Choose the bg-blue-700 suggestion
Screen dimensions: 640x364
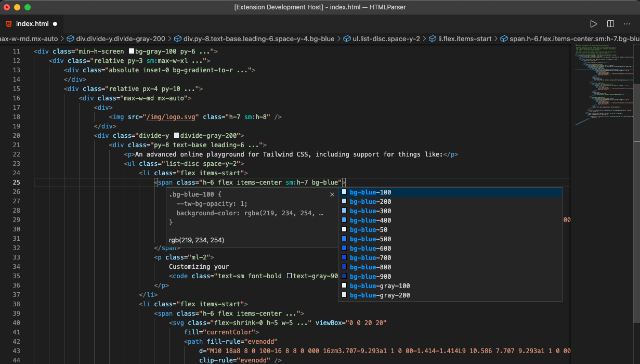click(x=450, y=258)
